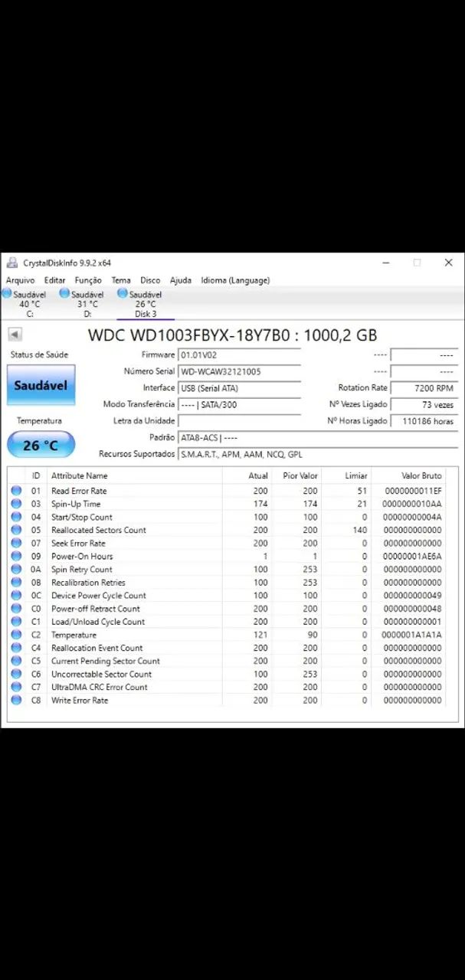Click the Firmware field 01.01V02

[239, 355]
